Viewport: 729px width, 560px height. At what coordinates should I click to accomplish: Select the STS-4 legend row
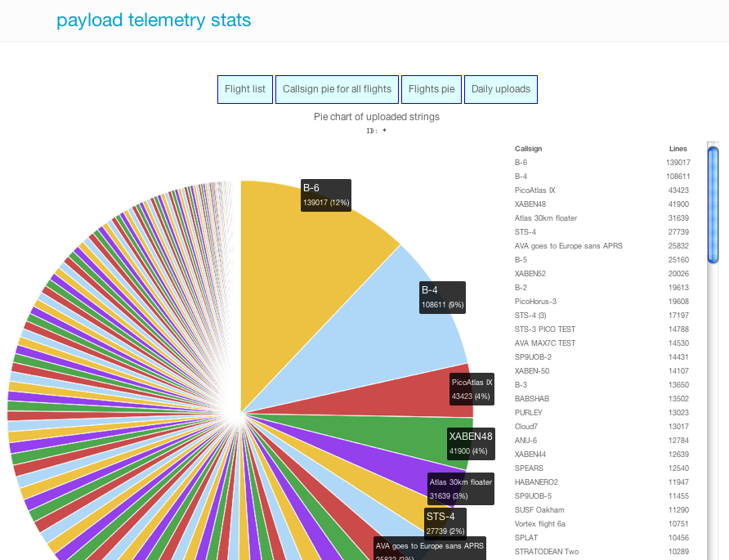click(602, 232)
